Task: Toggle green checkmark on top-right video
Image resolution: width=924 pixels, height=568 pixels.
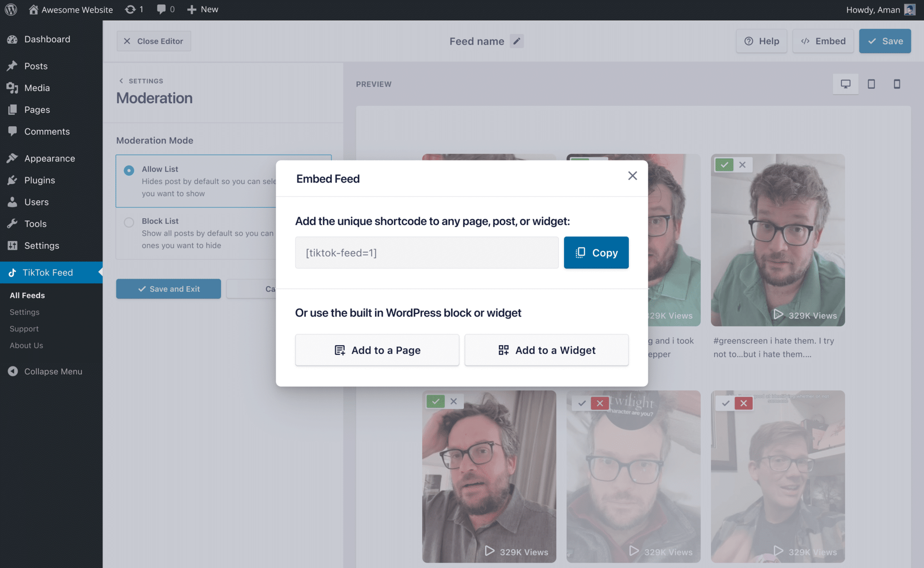Action: pos(724,165)
